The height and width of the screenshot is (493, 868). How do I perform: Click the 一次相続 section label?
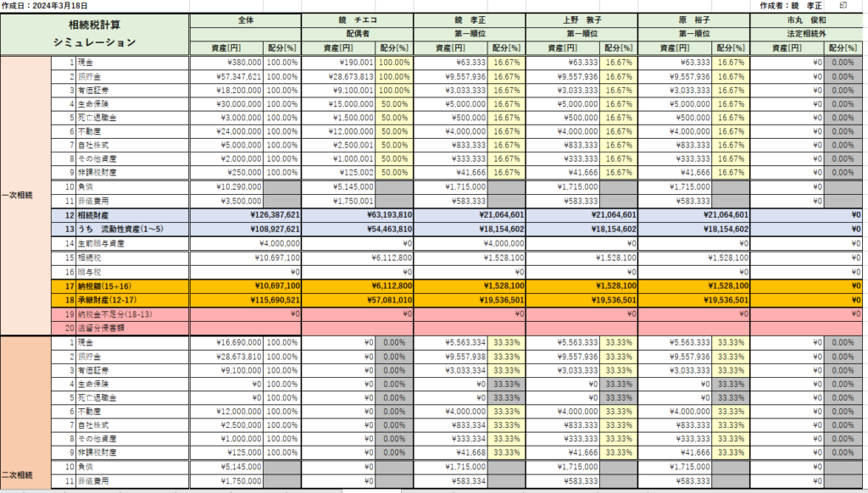click(x=17, y=196)
